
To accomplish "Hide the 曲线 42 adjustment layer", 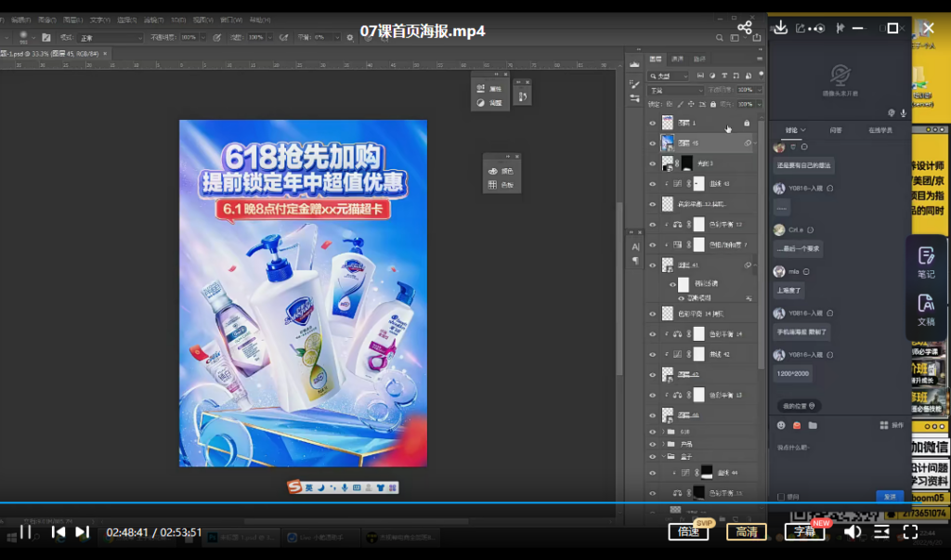I will (653, 355).
